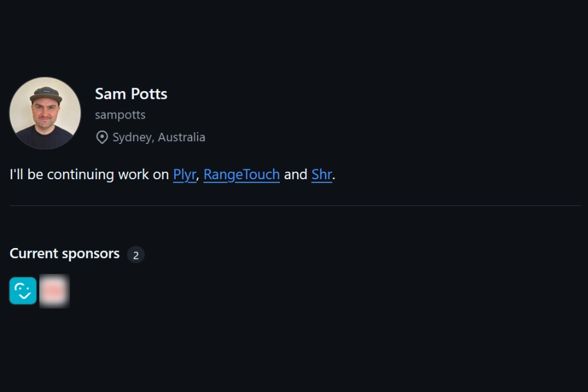The width and height of the screenshot is (588, 392).
Task: Click the sponsors count badge showing 2
Action: coord(136,254)
